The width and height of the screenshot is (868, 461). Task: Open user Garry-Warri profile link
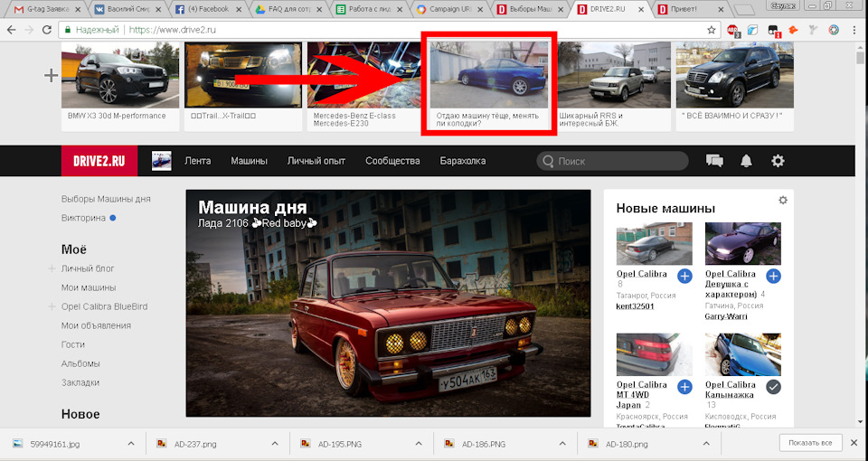[726, 316]
